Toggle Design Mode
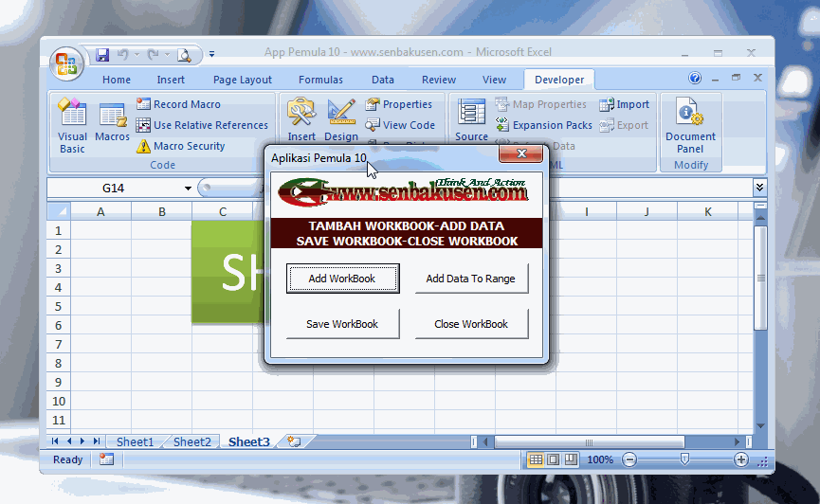Image resolution: width=820 pixels, height=504 pixels. (341, 120)
